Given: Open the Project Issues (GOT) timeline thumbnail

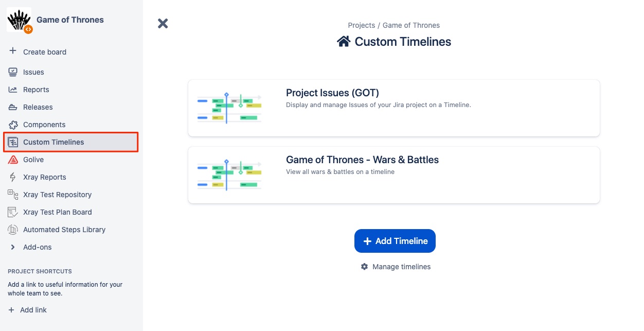Looking at the screenshot, I should coord(229,108).
